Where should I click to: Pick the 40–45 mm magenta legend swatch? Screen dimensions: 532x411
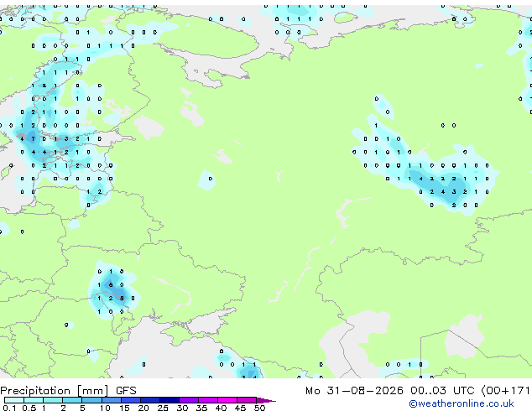(x=227, y=400)
